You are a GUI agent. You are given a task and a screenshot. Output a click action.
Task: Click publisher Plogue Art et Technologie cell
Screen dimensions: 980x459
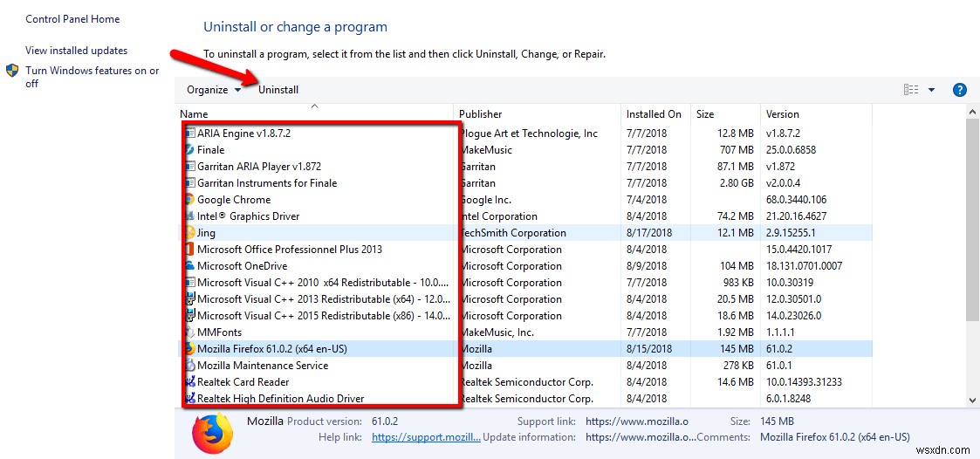coord(528,134)
